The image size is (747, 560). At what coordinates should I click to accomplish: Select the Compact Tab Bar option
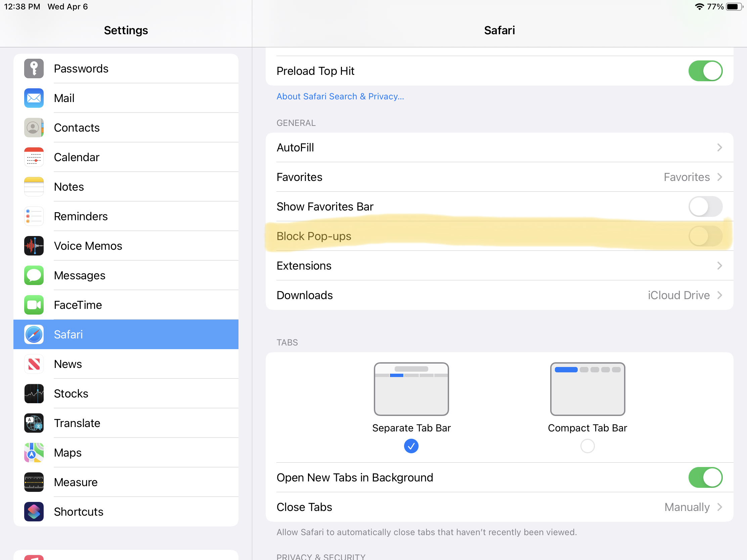pyautogui.click(x=587, y=446)
